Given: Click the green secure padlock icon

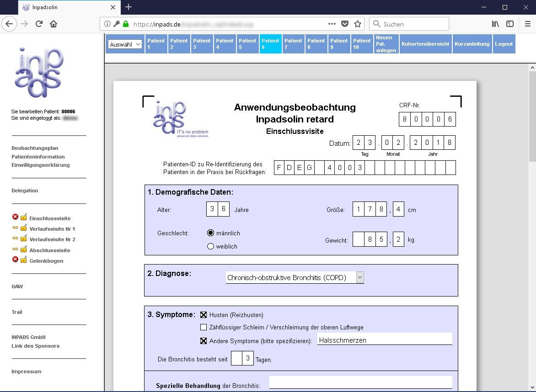Looking at the screenshot, I should click(x=126, y=24).
